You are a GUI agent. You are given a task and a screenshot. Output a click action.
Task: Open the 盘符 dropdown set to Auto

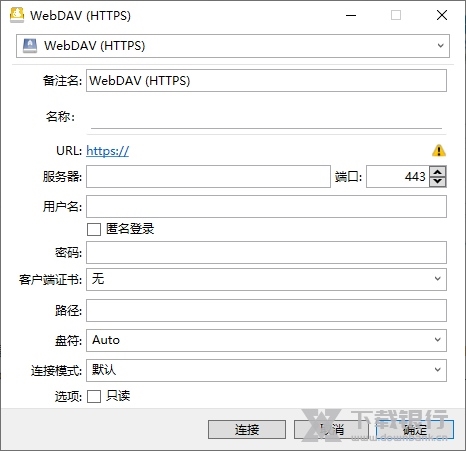point(266,340)
